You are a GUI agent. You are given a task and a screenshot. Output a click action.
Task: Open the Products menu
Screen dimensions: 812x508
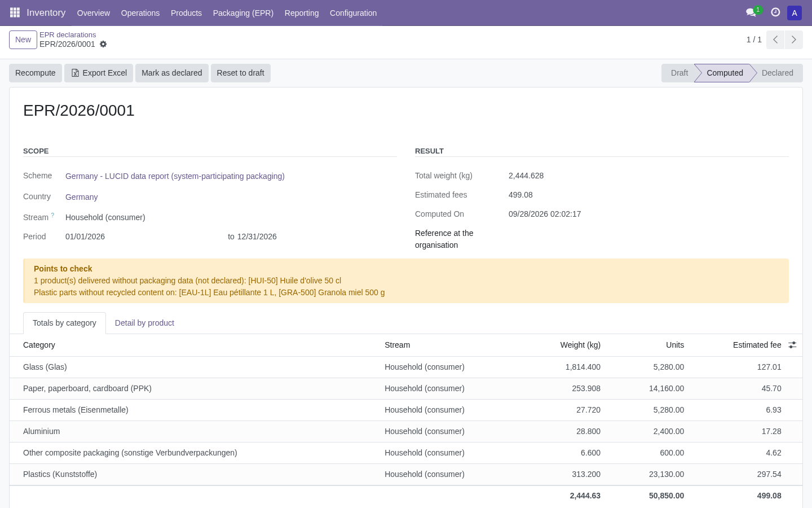[186, 13]
